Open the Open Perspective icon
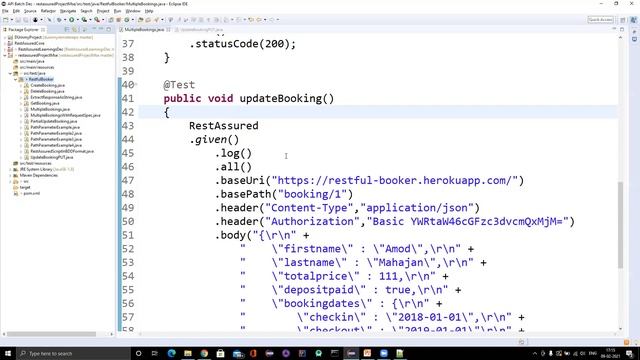 click(x=623, y=20)
